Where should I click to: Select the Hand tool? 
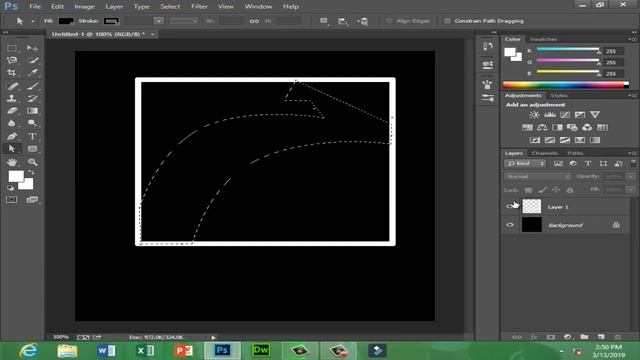12,162
